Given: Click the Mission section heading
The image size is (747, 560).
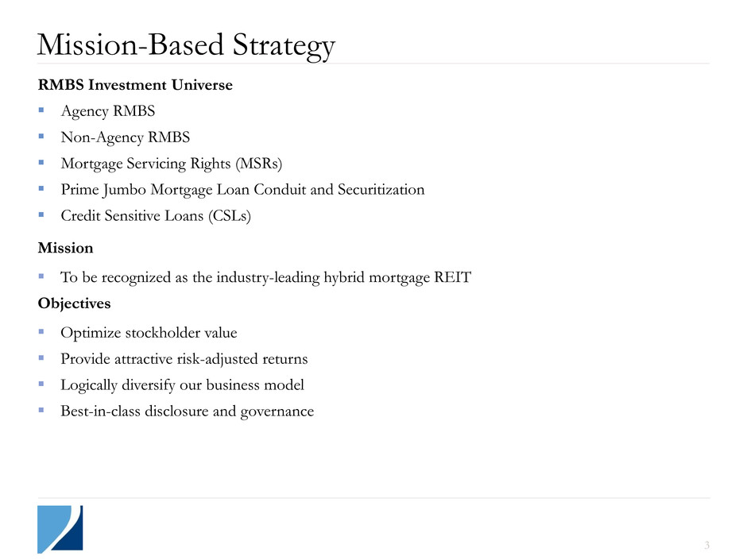Looking at the screenshot, I should [65, 248].
